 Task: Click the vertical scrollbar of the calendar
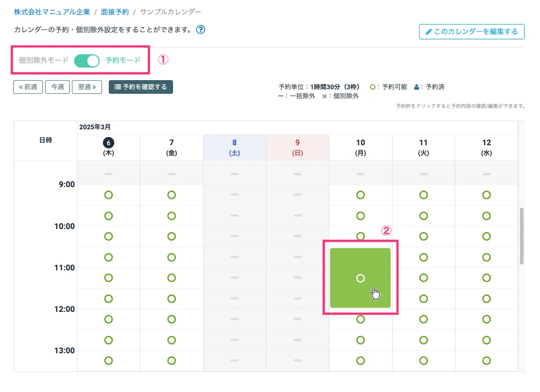521,236
